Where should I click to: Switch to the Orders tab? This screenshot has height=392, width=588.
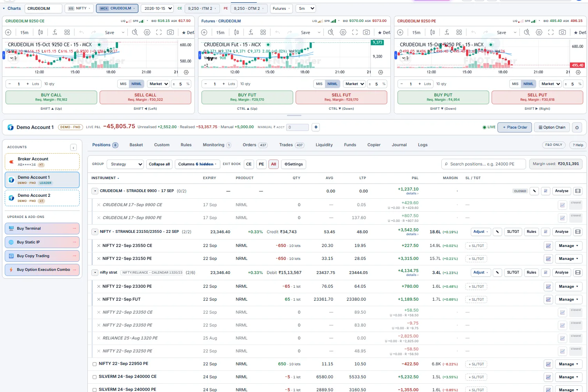[255, 145]
